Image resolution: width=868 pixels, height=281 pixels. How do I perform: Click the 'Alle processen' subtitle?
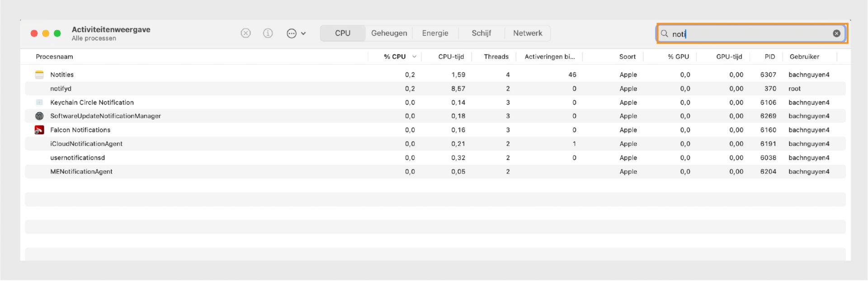[94, 38]
